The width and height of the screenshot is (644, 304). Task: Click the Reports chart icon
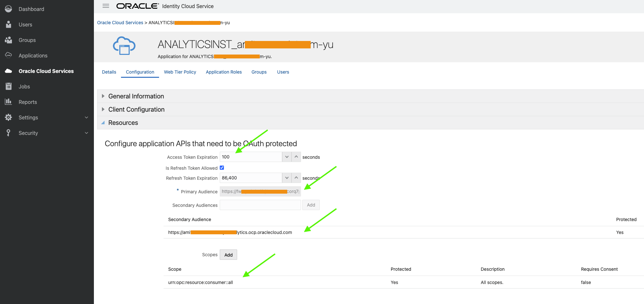tap(8, 102)
